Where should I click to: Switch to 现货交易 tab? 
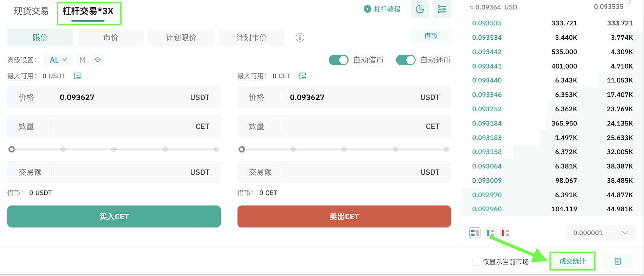(31, 11)
